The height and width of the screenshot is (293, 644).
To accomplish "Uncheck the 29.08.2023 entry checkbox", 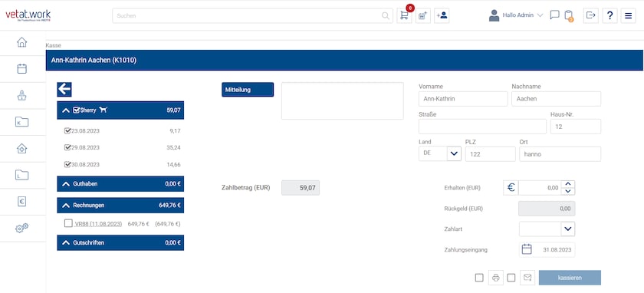I will point(67,147).
